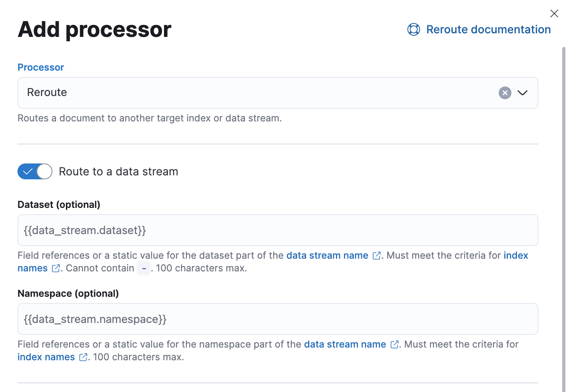Open data stream name link under Dataset field

coord(327,256)
